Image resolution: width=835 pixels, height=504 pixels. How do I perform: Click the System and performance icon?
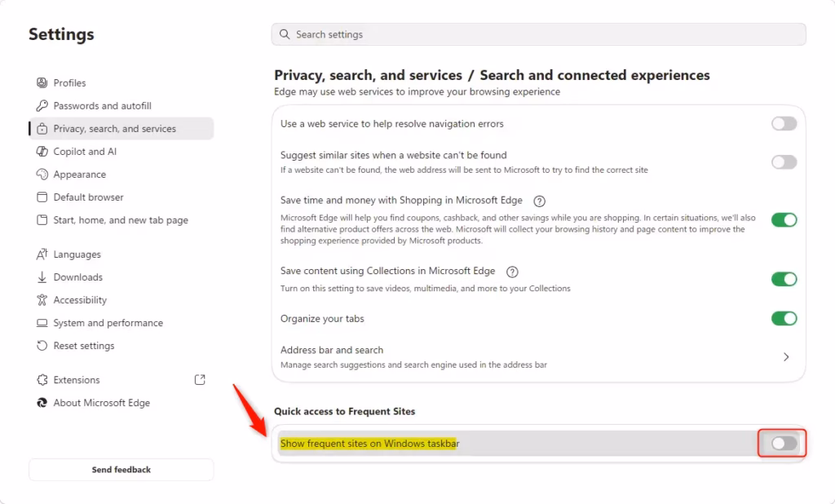tap(42, 323)
